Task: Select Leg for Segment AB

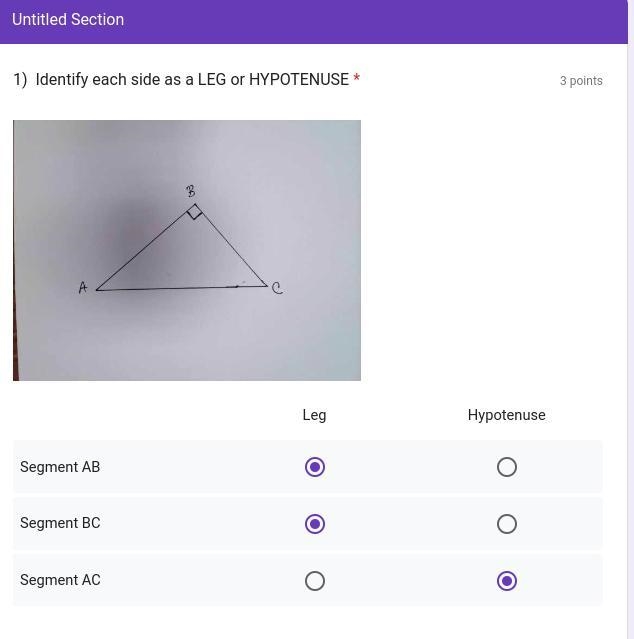Action: coord(315,467)
